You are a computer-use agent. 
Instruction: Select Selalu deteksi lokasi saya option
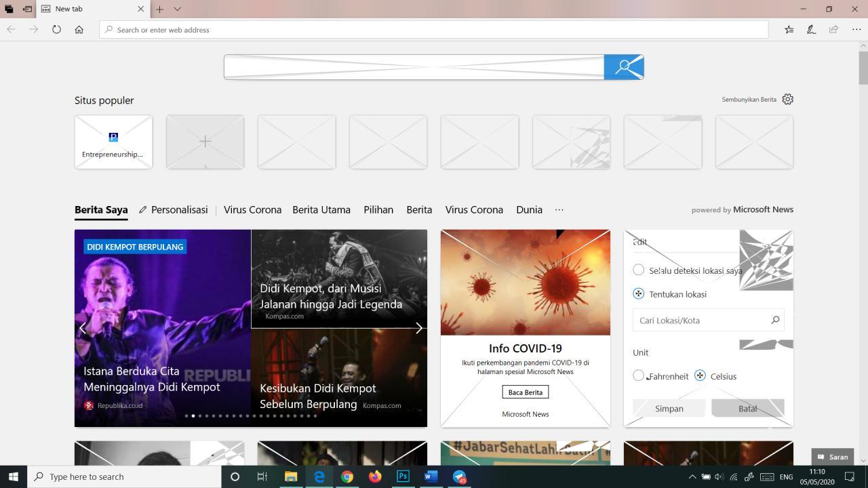tap(639, 270)
